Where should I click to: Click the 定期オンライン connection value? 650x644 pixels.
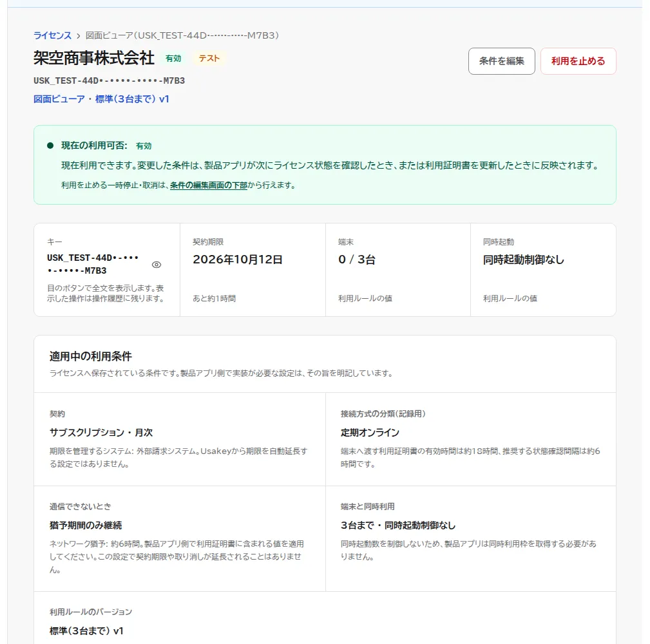(370, 433)
